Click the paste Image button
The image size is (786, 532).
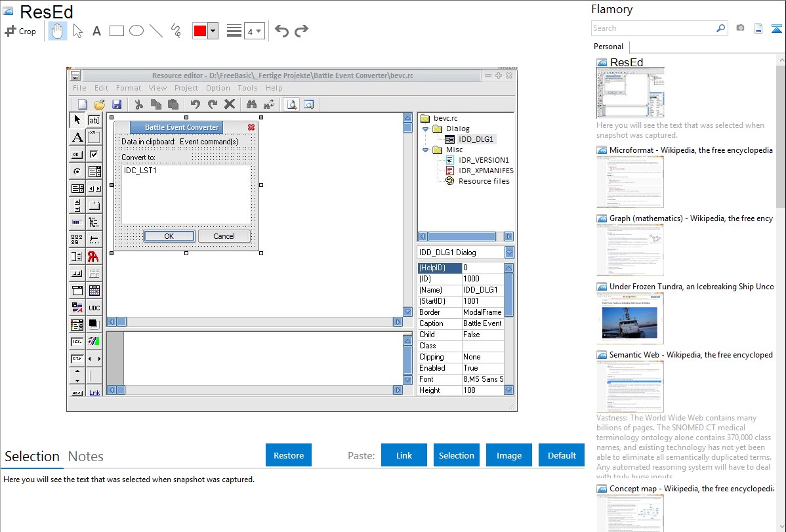509,455
